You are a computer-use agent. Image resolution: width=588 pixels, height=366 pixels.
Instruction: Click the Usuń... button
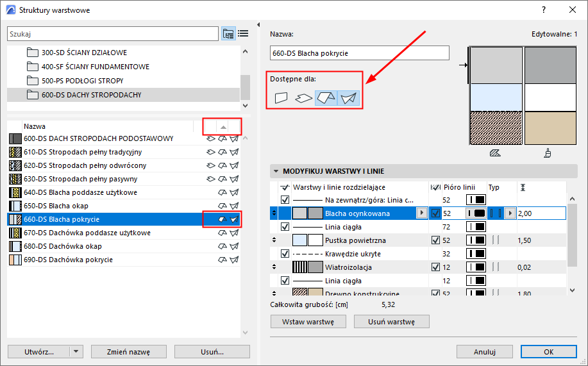coord(212,352)
